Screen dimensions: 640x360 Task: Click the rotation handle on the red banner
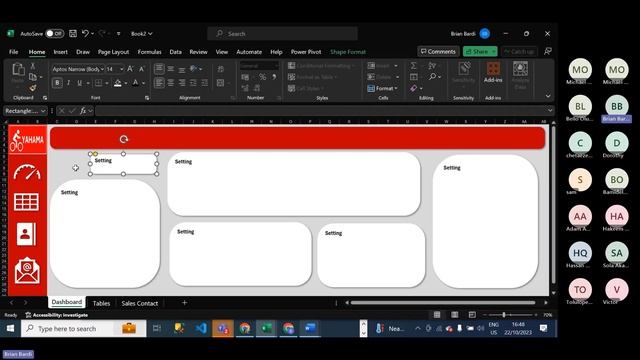pyautogui.click(x=124, y=139)
